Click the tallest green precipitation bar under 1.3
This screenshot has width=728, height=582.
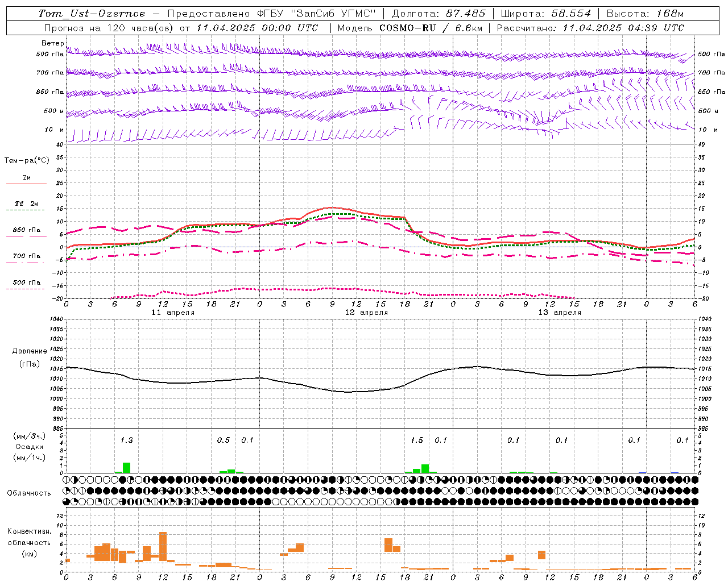tap(126, 468)
